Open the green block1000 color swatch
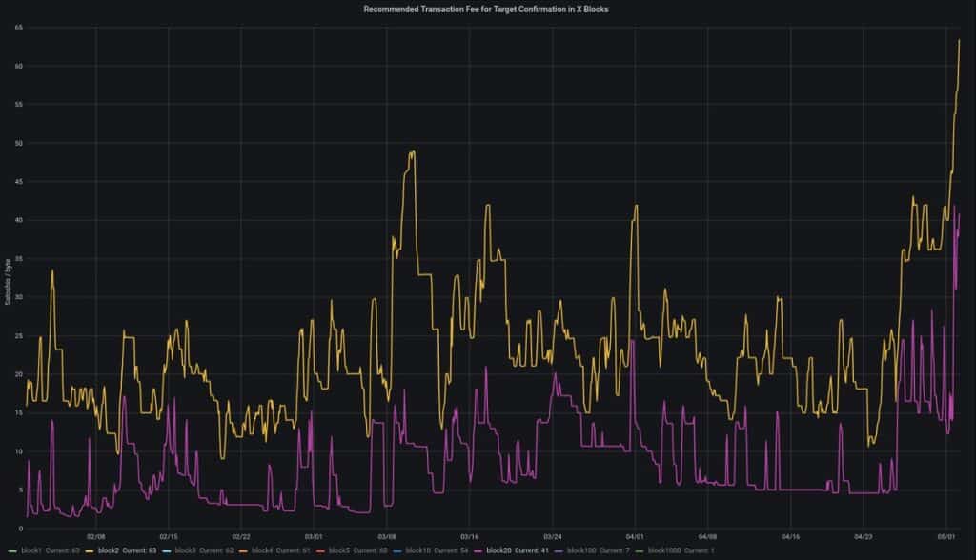The width and height of the screenshot is (976, 560). [640, 551]
